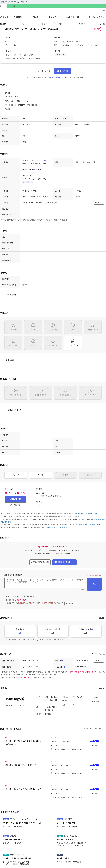Switch to the 기업정보 section tab
Screen dimensions: 106x868
pyautogui.click(x=102, y=24)
